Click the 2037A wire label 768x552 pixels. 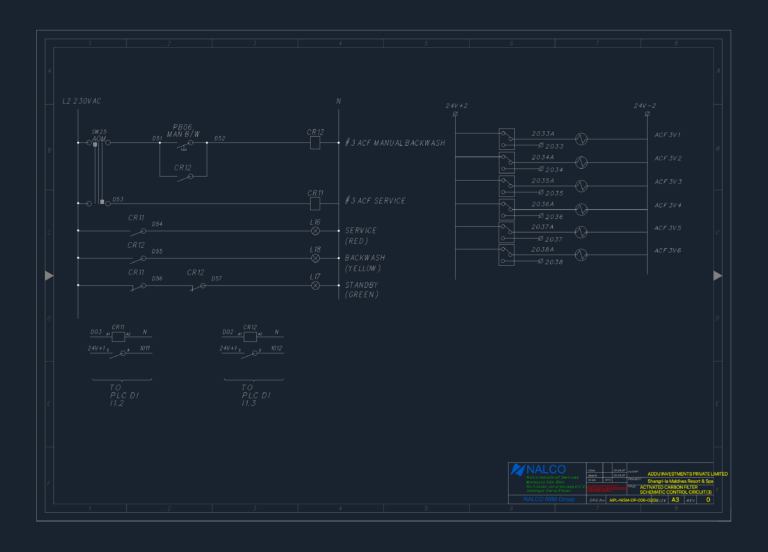click(x=543, y=227)
